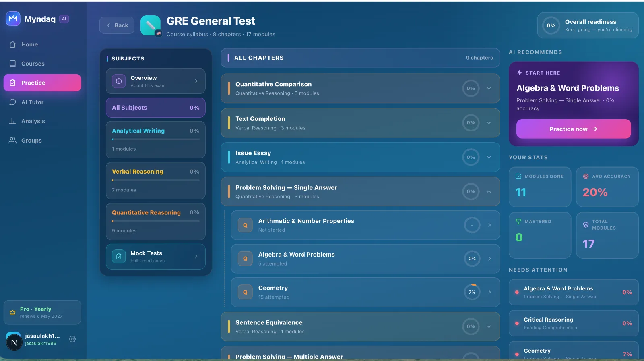The image size is (644, 361).
Task: Click the Myndaq logo icon
Action: coord(13,19)
